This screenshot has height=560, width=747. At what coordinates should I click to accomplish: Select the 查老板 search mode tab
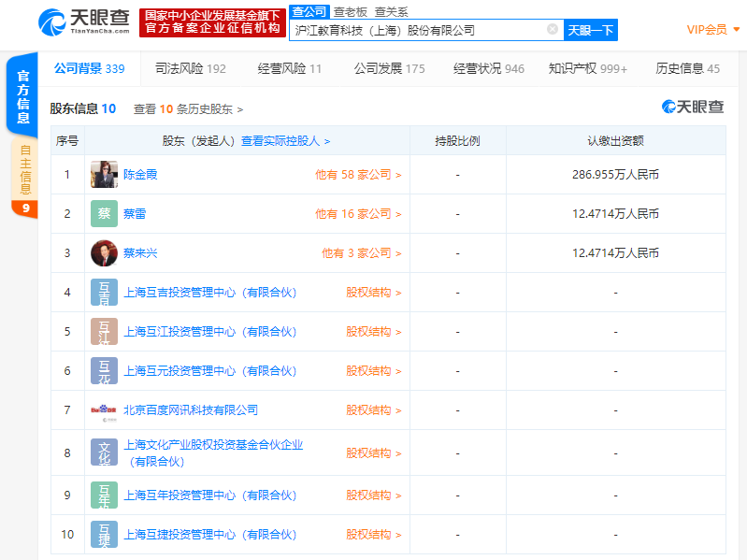(351, 12)
